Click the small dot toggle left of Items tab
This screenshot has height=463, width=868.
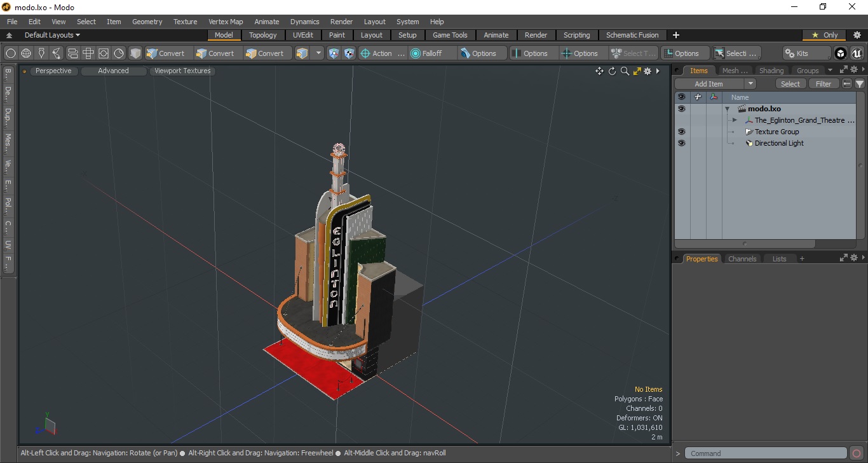pyautogui.click(x=678, y=71)
